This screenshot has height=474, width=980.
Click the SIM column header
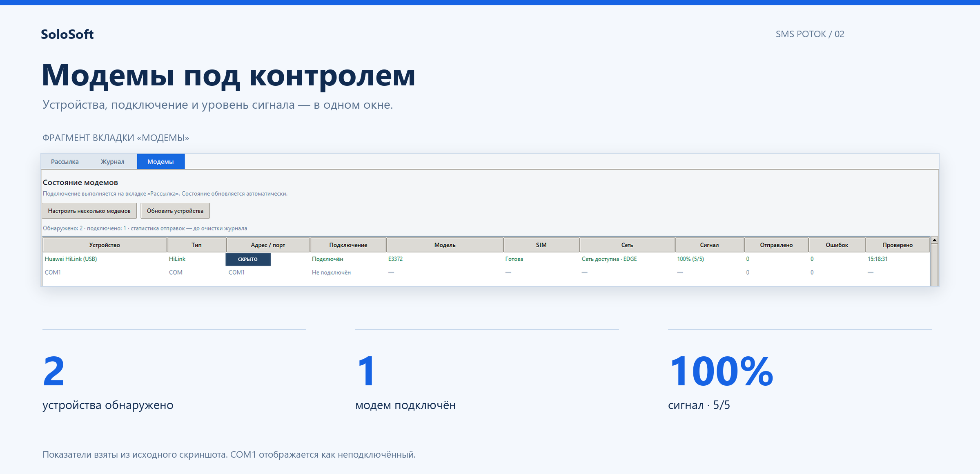click(x=541, y=245)
